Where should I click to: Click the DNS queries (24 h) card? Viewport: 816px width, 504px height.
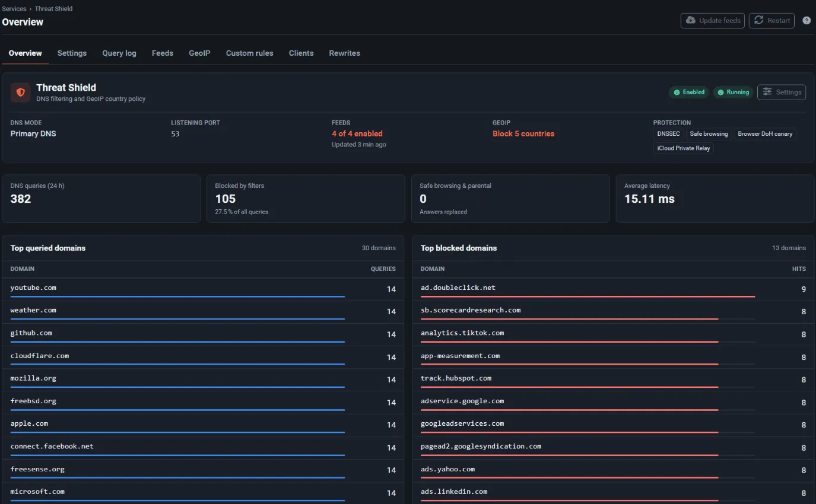click(x=101, y=199)
